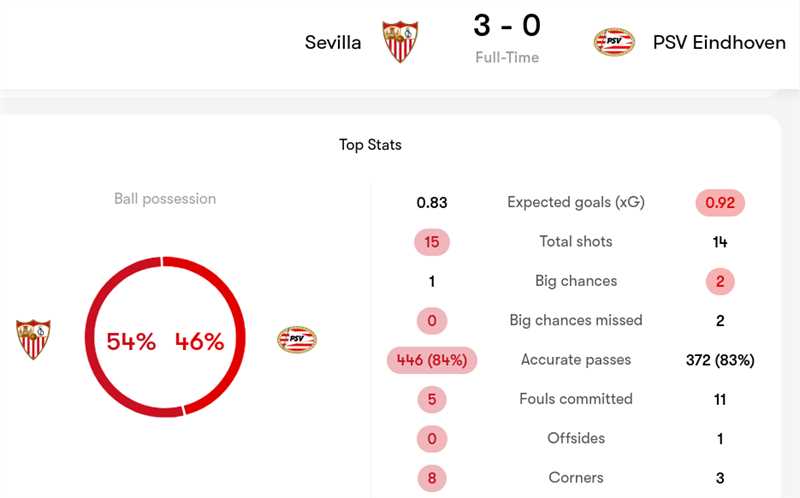
Task: Click the Offsides stat label
Action: [575, 438]
